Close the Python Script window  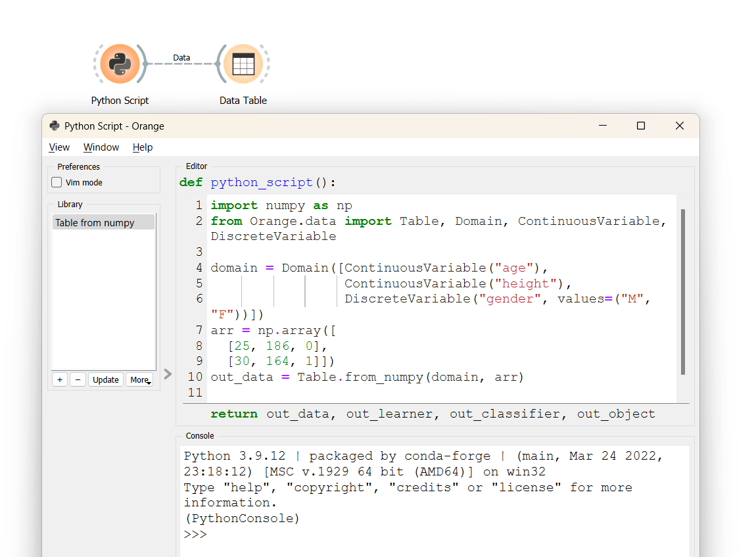[680, 126]
